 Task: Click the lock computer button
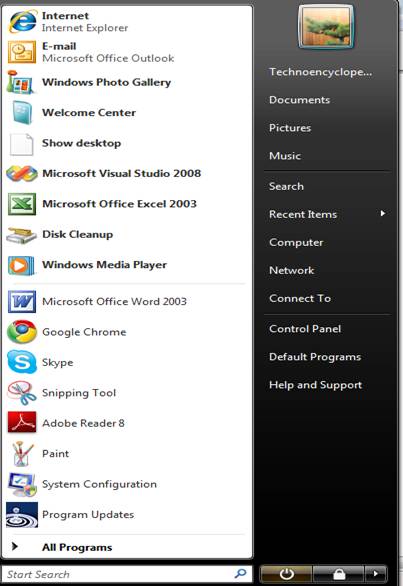339,573
